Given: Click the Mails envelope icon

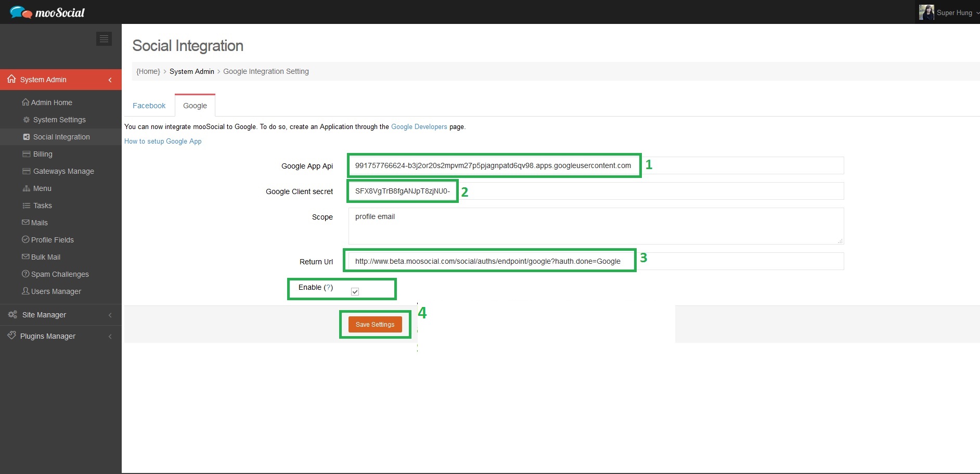Looking at the screenshot, I should pos(25,222).
